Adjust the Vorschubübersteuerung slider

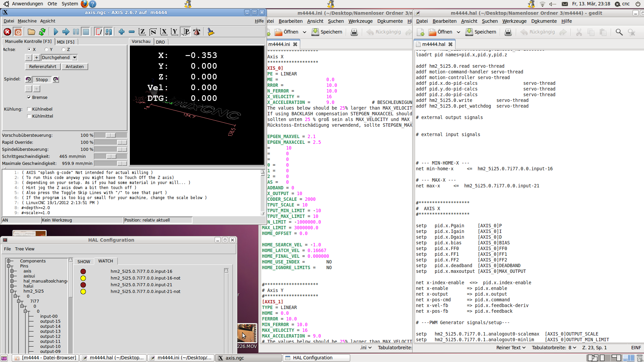pyautogui.click(x=111, y=135)
